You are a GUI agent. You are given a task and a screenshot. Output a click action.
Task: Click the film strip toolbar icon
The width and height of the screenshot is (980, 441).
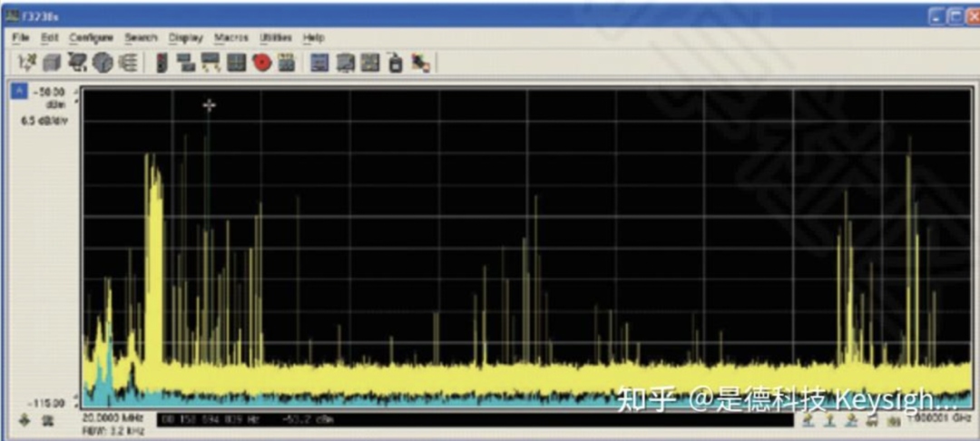286,63
